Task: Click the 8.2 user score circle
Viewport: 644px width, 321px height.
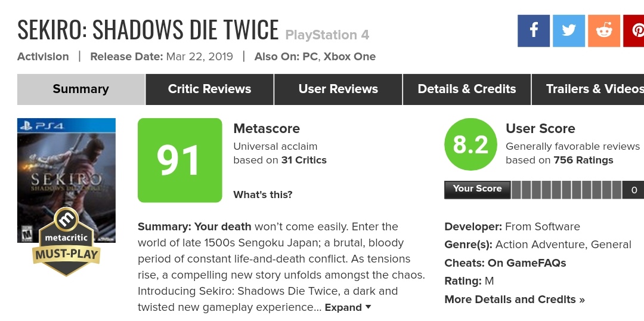Action: click(x=470, y=144)
